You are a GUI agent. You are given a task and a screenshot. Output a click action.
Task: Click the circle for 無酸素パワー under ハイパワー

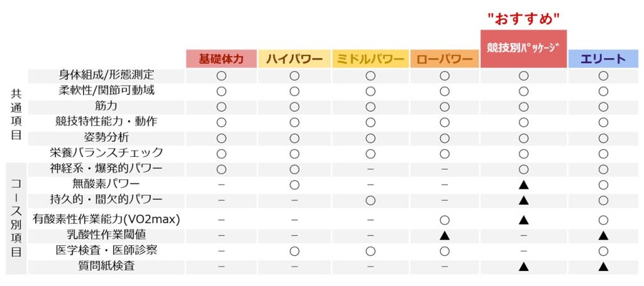tap(294, 185)
